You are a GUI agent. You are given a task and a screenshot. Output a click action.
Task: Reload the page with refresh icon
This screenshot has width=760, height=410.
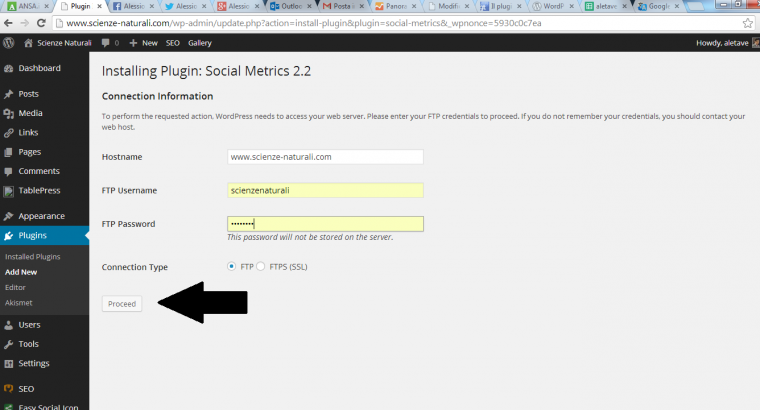41,23
